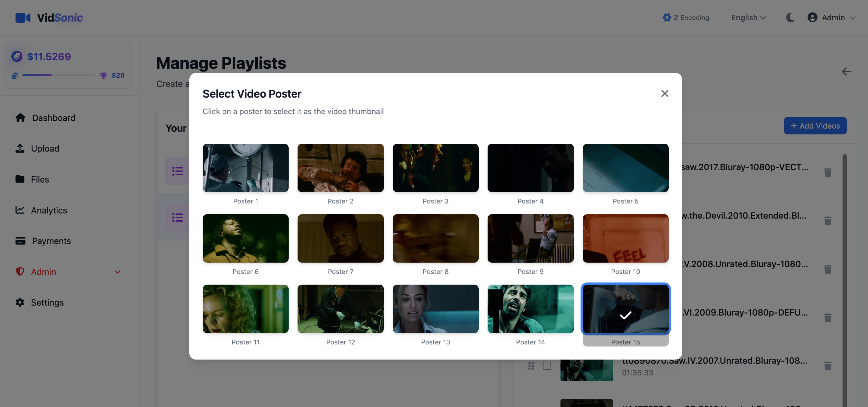Click the back arrow icon

click(846, 71)
